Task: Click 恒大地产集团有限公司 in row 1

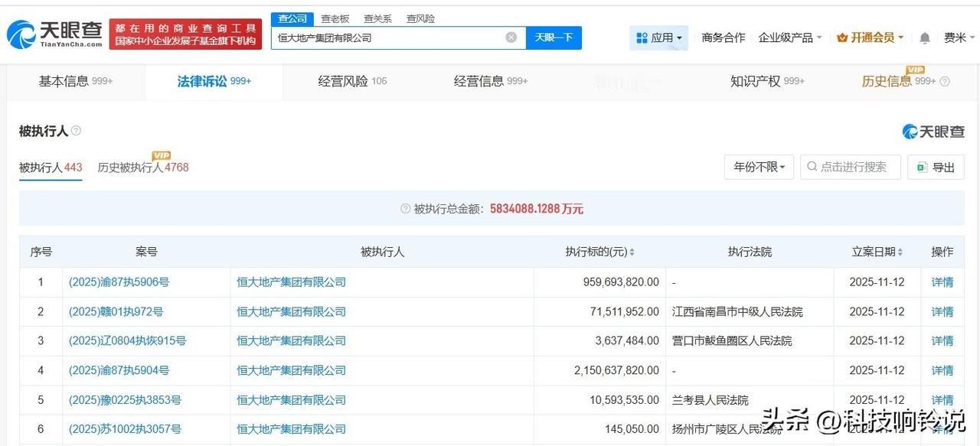Action: (291, 282)
